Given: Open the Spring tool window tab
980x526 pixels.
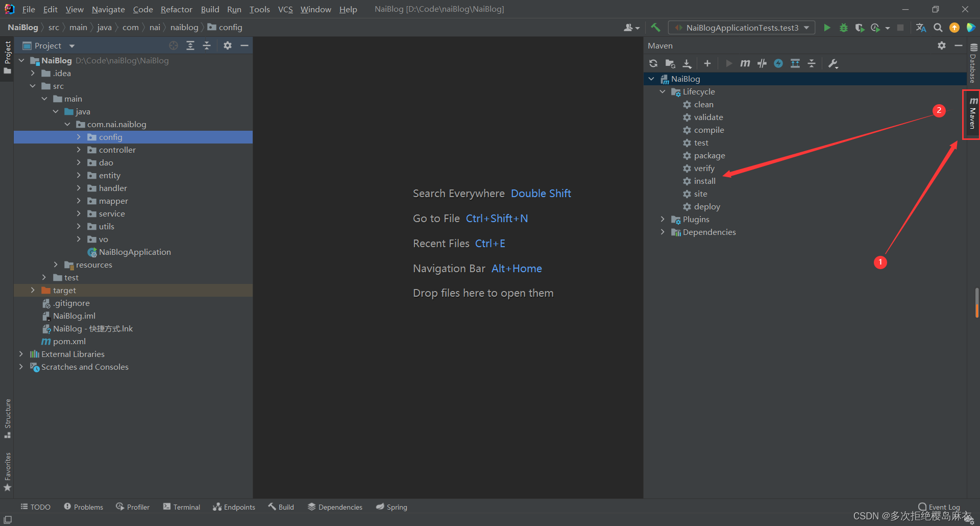Looking at the screenshot, I should coord(391,507).
